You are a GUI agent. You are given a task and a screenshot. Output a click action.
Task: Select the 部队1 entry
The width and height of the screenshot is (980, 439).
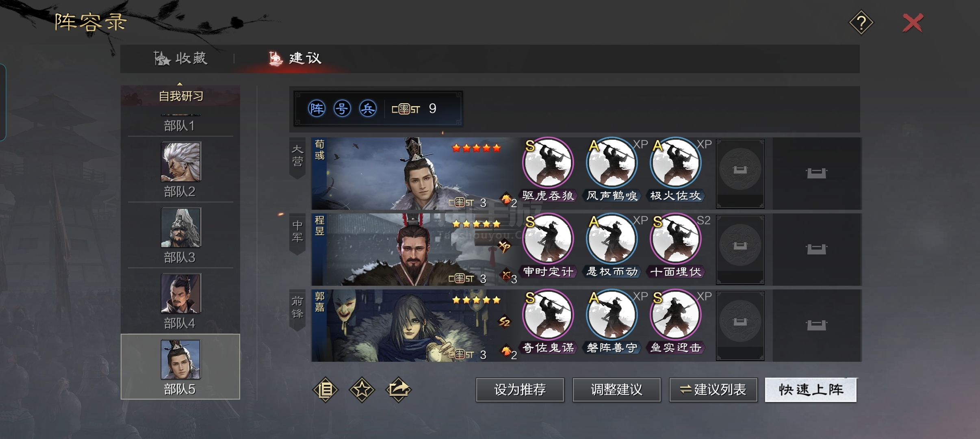tap(180, 126)
